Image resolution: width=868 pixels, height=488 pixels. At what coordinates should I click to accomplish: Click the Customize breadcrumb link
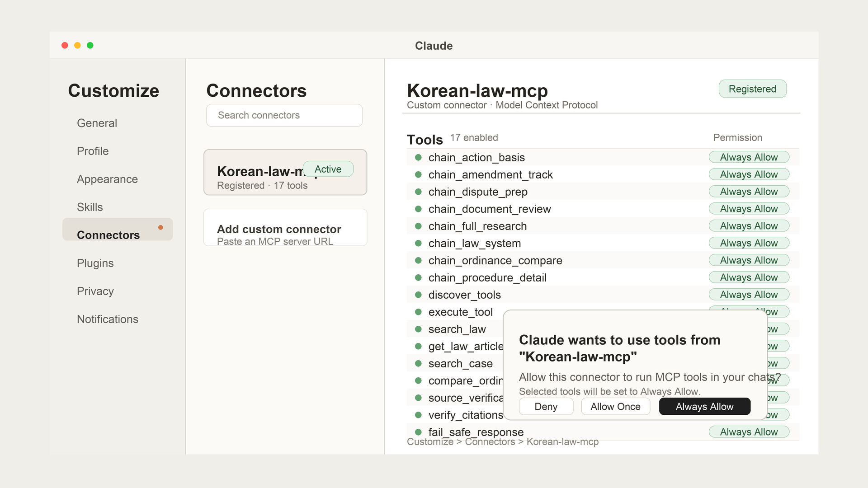[430, 442]
